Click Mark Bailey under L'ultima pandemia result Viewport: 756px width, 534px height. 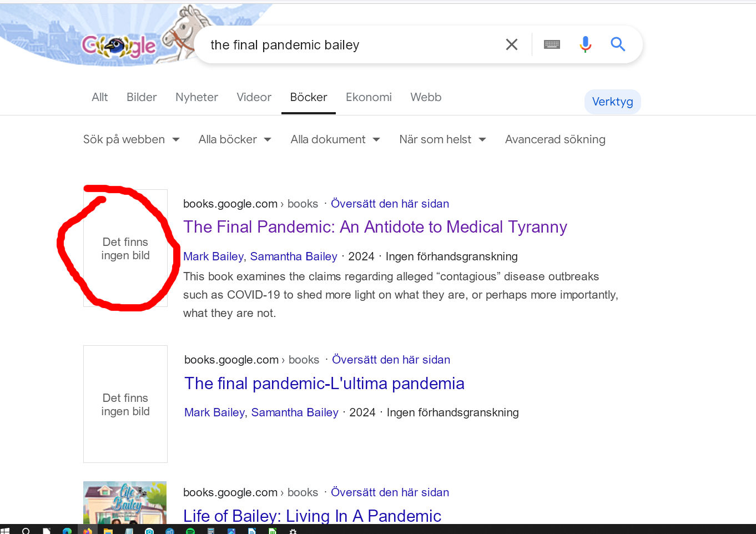214,412
